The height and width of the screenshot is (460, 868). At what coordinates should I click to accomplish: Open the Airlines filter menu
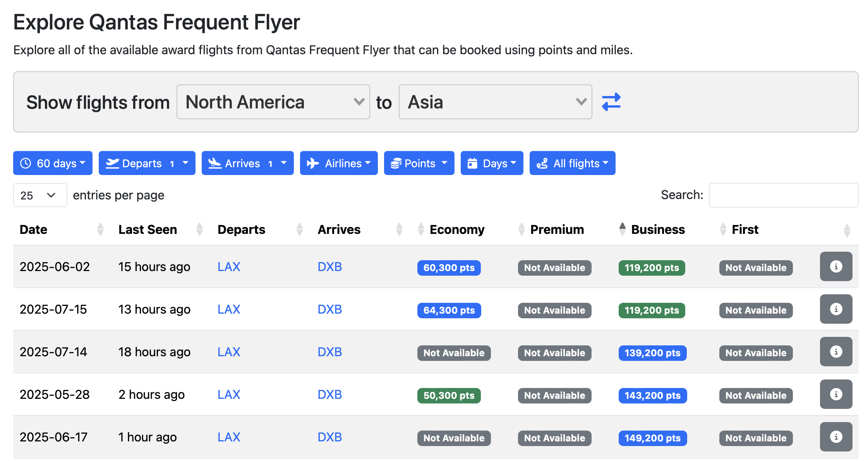point(339,163)
